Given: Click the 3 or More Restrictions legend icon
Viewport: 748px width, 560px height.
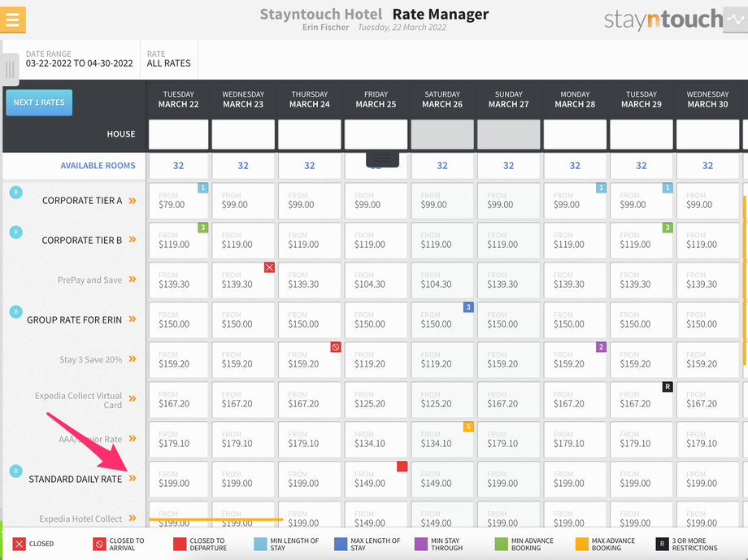Looking at the screenshot, I should tap(662, 544).
